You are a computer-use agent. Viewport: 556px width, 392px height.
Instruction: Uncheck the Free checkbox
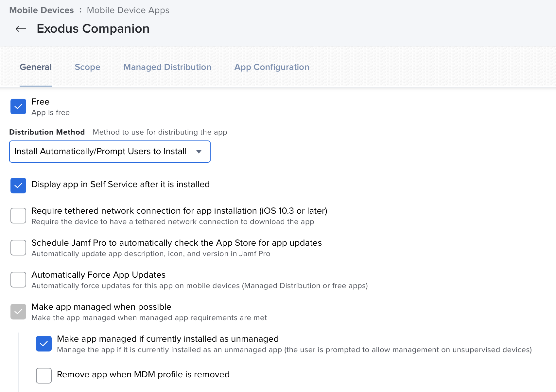coord(18,106)
